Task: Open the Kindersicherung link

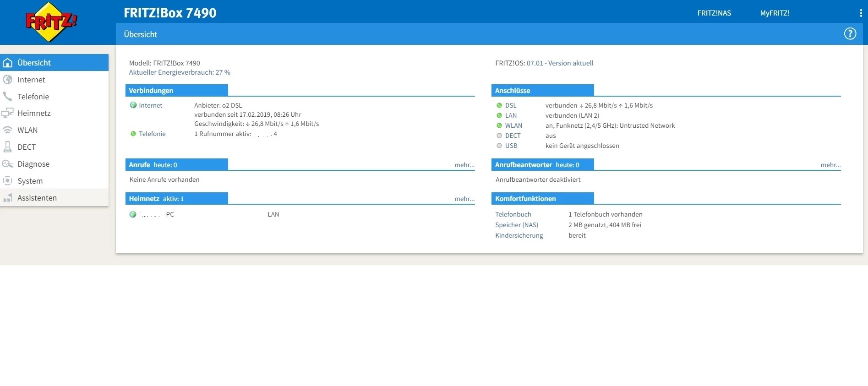Action: pyautogui.click(x=519, y=235)
